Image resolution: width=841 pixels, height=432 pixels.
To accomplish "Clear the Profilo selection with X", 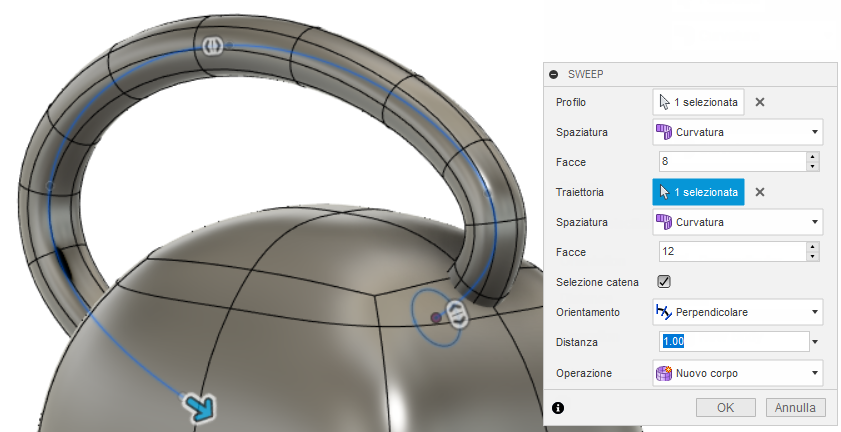I will [760, 102].
